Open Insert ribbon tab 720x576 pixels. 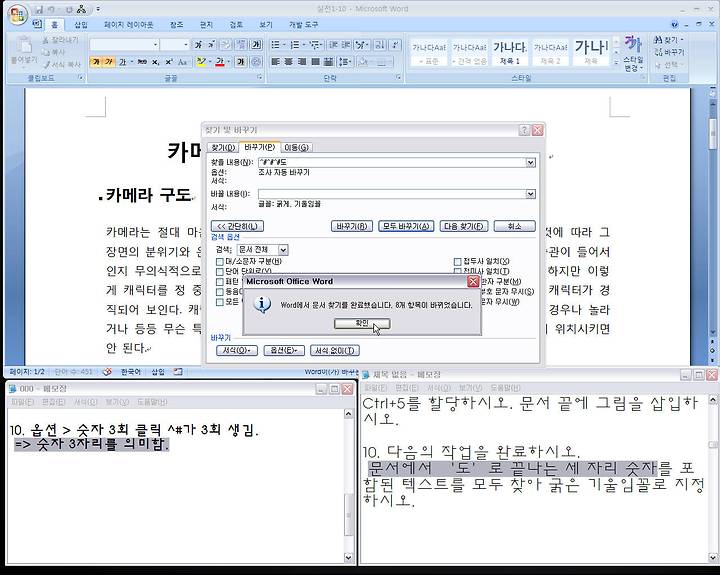click(80, 25)
